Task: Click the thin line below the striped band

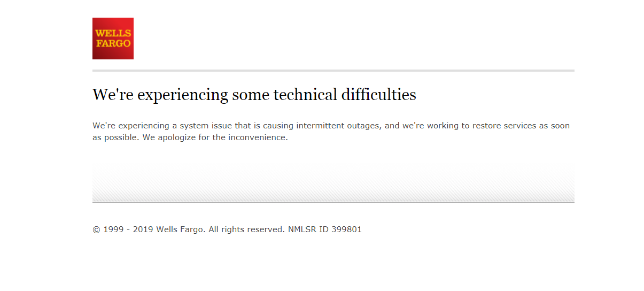Action: (333, 202)
